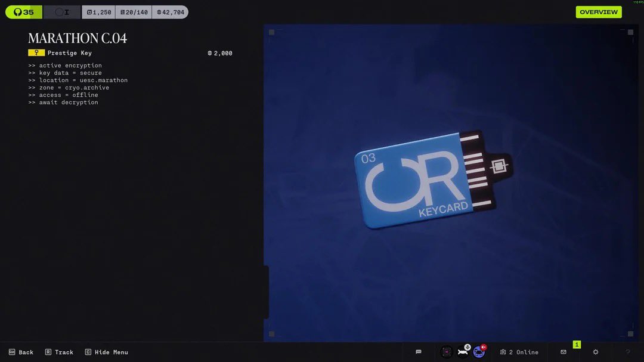Open the chat bubble icon
Image resolution: width=644 pixels, height=362 pixels.
[x=419, y=352]
